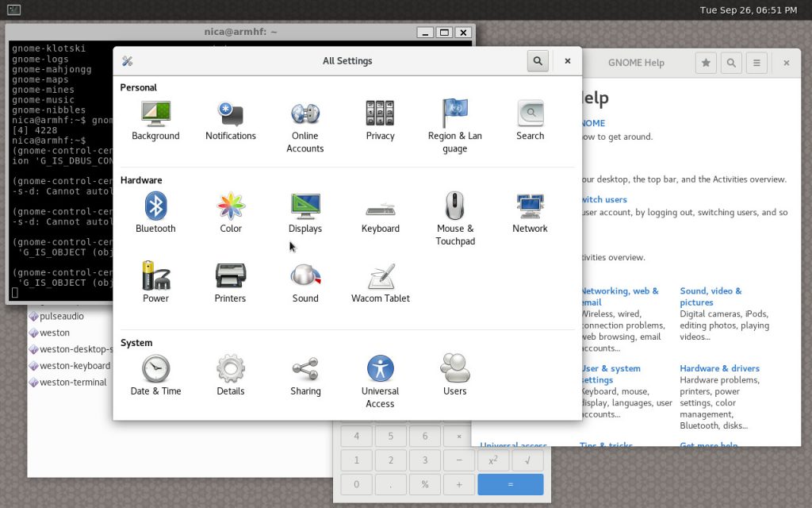Viewport: 812px width, 508px height.
Task: Open Date & Time settings
Action: point(155,375)
